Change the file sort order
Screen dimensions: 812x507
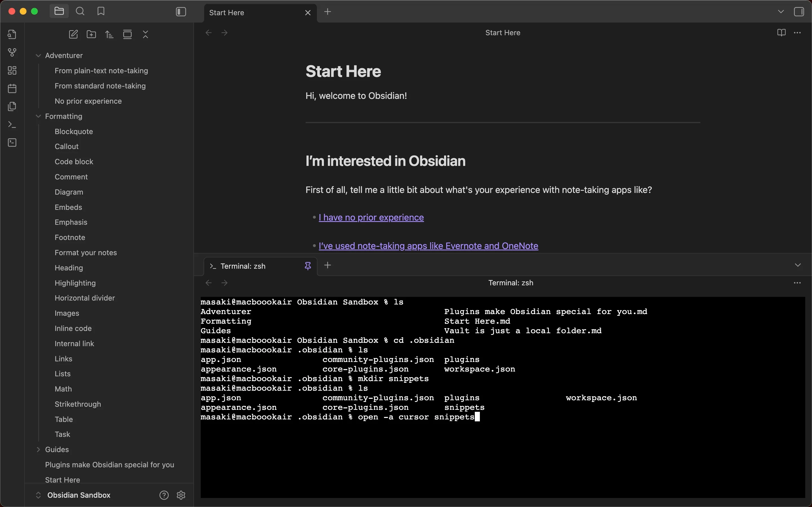click(x=109, y=34)
